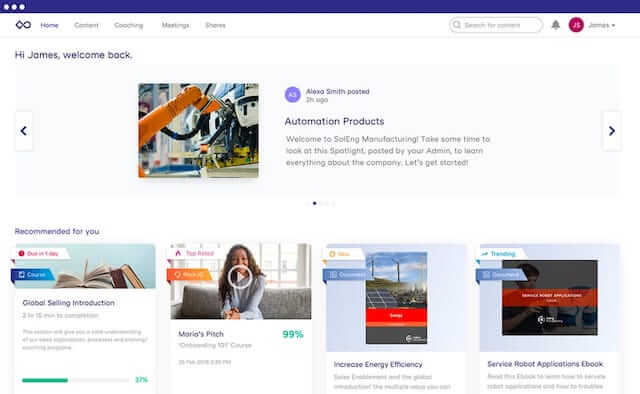640x394 pixels.
Task: Click the Onboarding 101 Course subtitle
Action: click(215, 345)
